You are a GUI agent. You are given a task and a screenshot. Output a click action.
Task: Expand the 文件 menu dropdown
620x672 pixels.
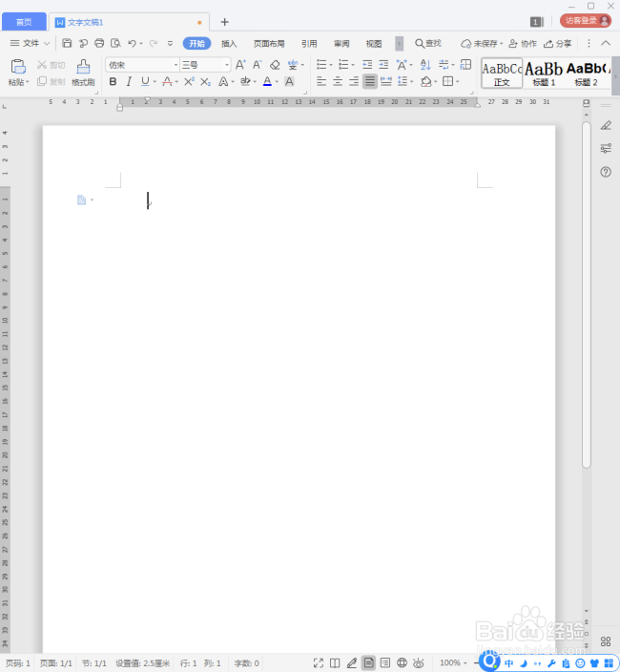point(30,43)
